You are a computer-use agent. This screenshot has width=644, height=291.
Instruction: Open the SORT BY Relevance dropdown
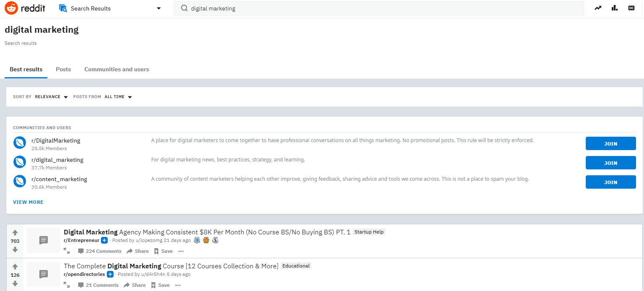click(x=51, y=96)
